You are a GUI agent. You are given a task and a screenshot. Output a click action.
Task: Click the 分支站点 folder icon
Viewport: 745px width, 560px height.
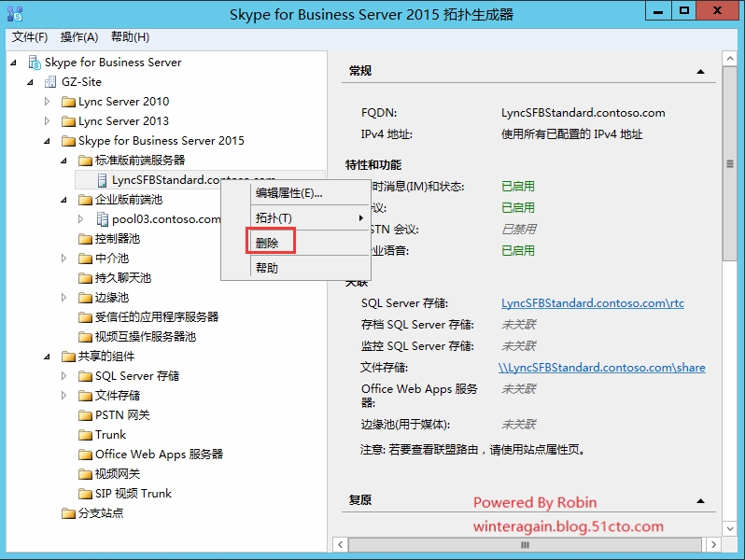pyautogui.click(x=68, y=513)
